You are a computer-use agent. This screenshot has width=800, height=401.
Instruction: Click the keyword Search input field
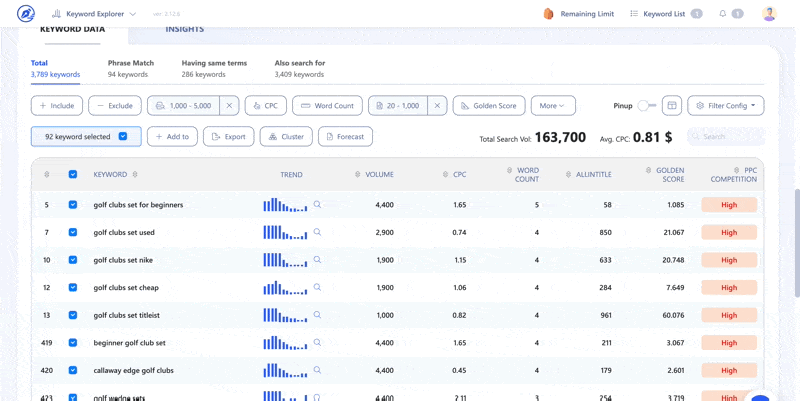point(726,136)
